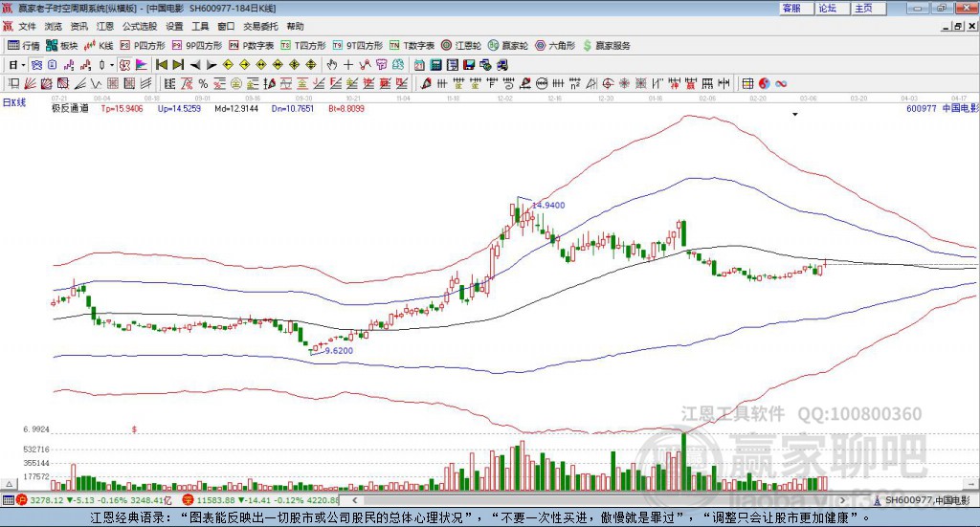Open the 帮助 menu
Image resolution: width=980 pixels, height=527 pixels.
point(295,26)
